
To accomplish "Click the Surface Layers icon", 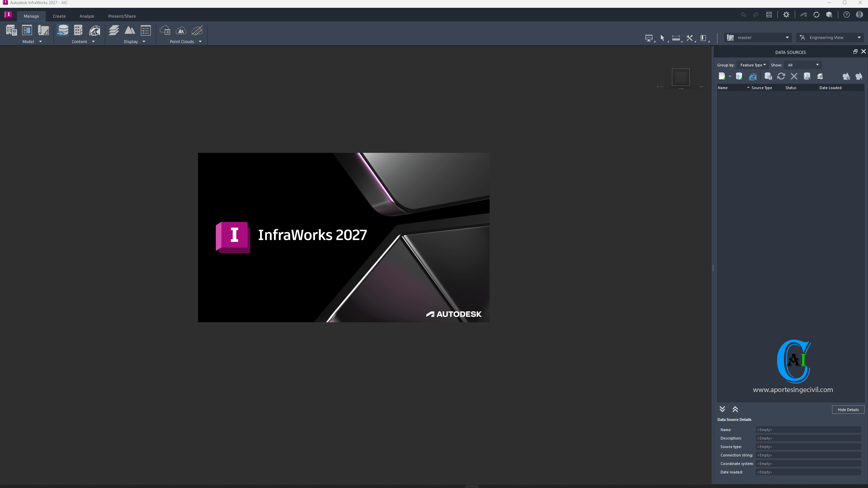I will coord(114,30).
